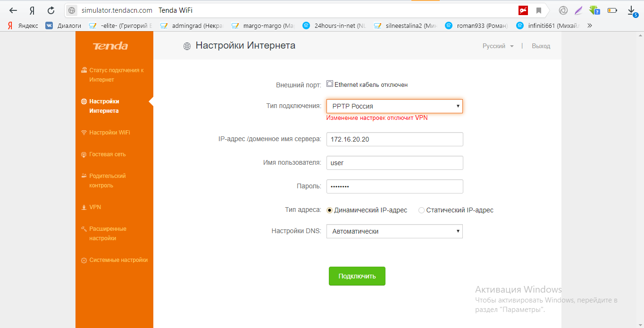Click the Internet Status router icon
This screenshot has width=644, height=328.
pyautogui.click(x=84, y=70)
